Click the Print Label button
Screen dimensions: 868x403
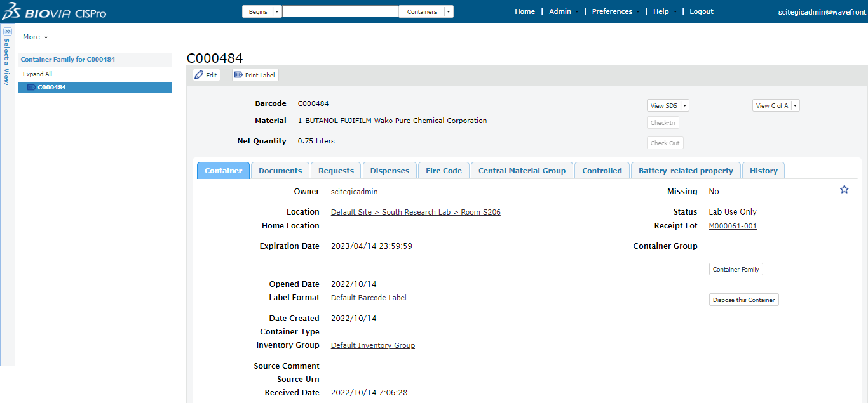[255, 75]
